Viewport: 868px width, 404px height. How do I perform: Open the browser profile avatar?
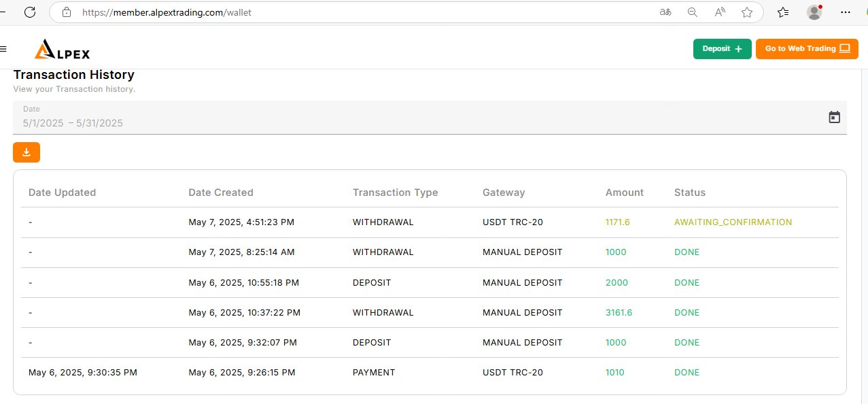pyautogui.click(x=814, y=12)
